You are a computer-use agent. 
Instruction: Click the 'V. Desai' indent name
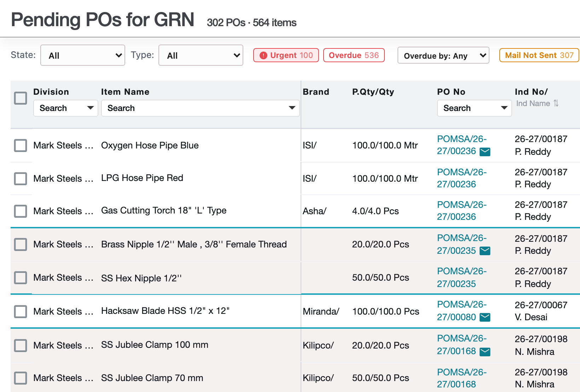(x=531, y=317)
